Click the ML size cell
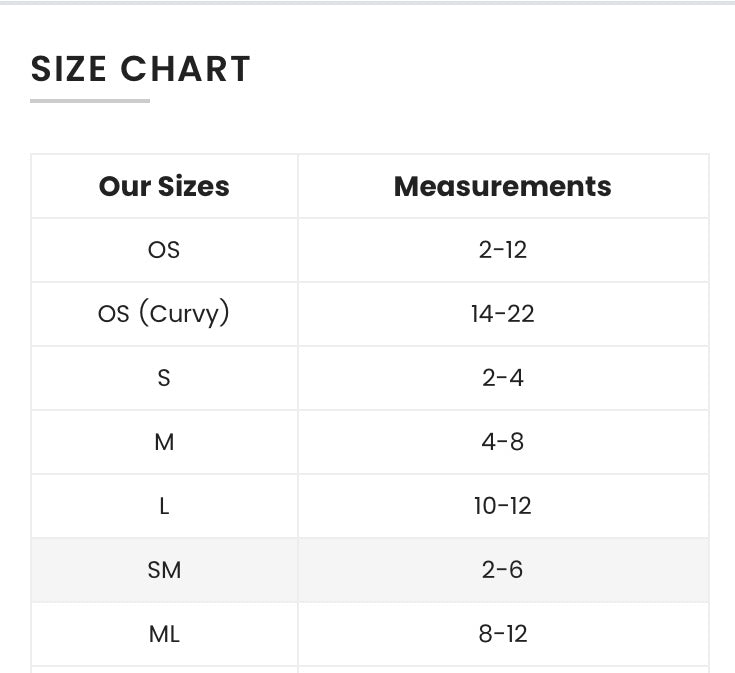735x673 pixels. pyautogui.click(x=164, y=634)
